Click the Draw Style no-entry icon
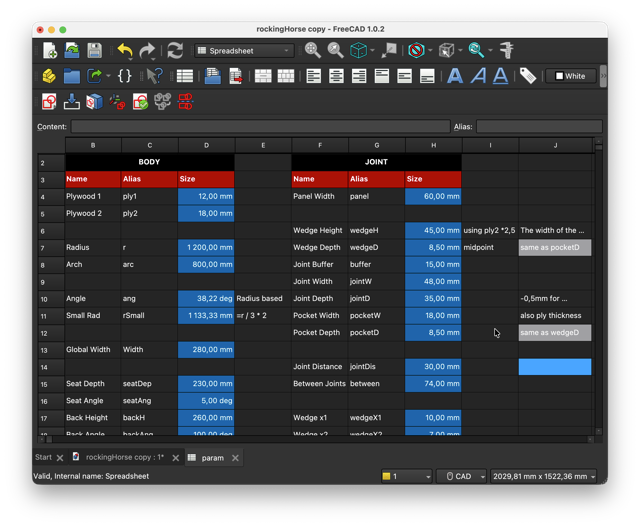Screen dimensions: 640x527 (x=416, y=50)
